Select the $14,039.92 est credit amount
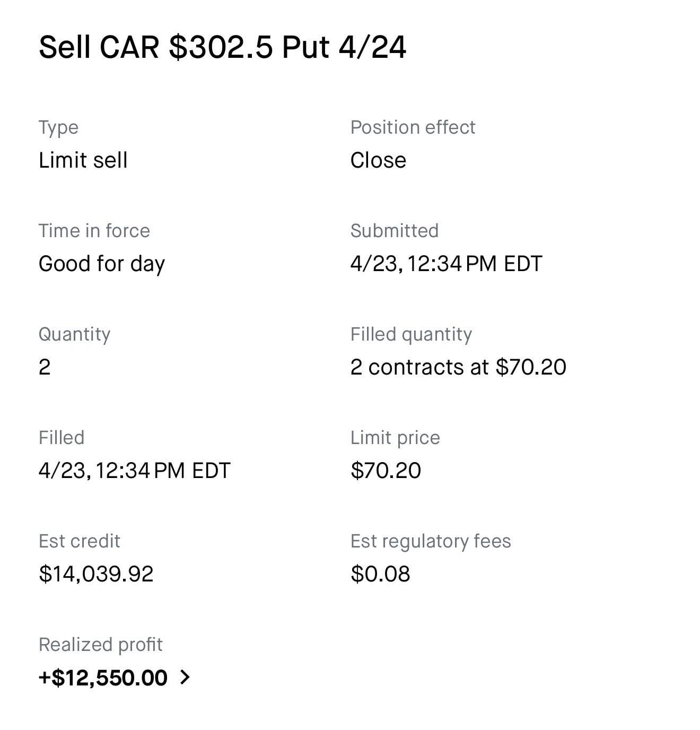700x730 pixels. [96, 574]
